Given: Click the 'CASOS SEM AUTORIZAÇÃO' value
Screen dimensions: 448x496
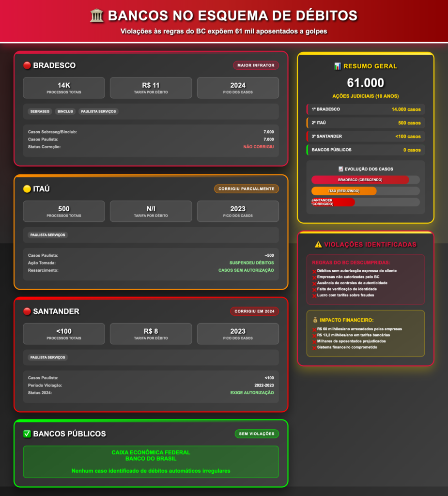Looking at the screenshot, I should [246, 270].
